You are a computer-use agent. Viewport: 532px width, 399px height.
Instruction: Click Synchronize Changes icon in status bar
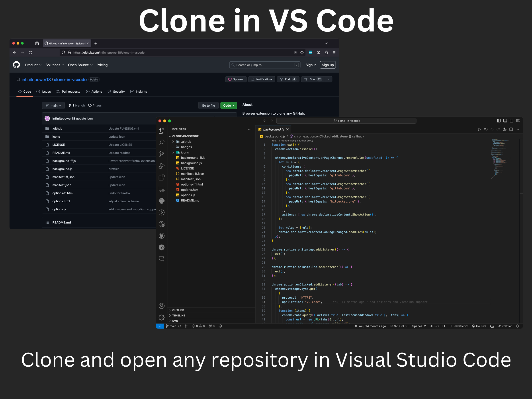179,326
